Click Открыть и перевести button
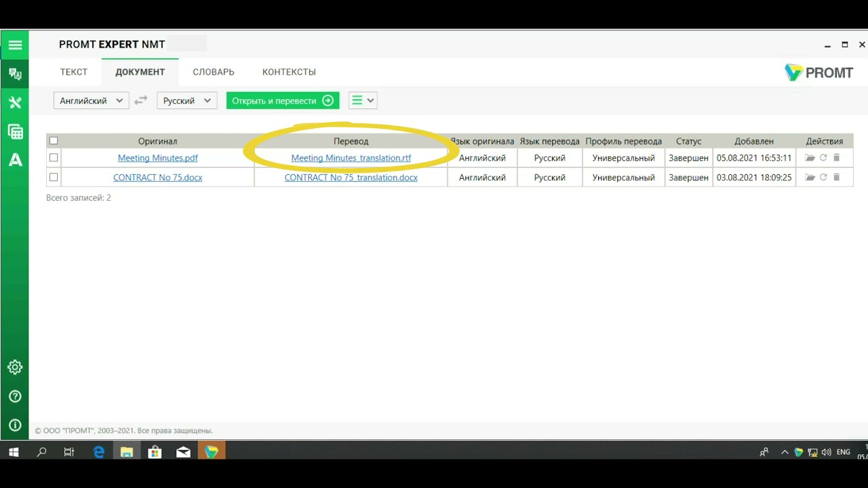The height and width of the screenshot is (488, 868). pos(283,100)
